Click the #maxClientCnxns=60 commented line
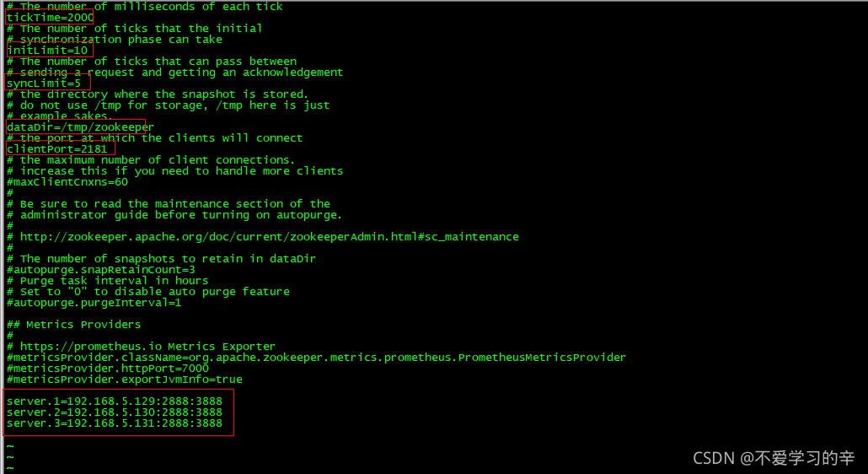Screen dimensions: 868x474 pyautogui.click(x=67, y=182)
